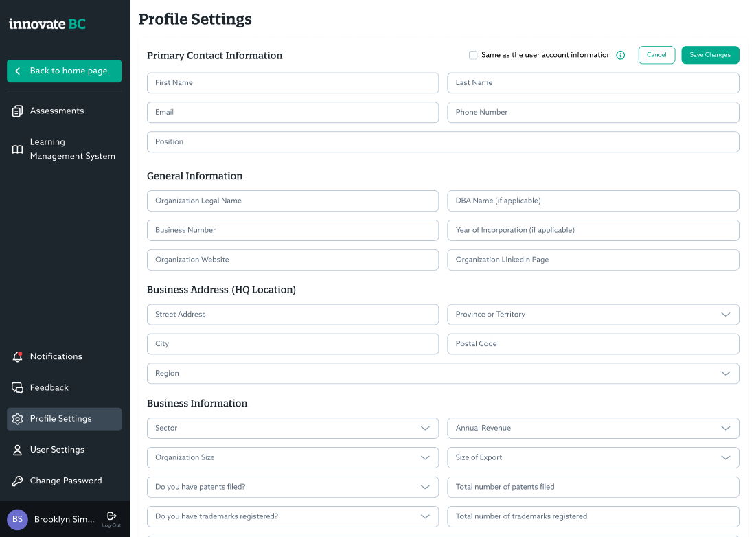
Task: Expand the Annual Revenue dropdown
Action: (x=593, y=428)
